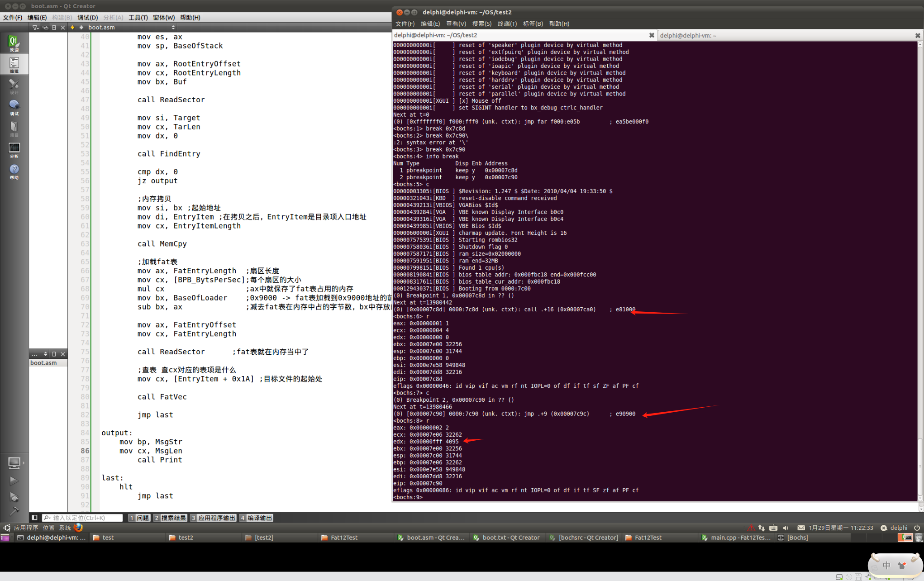Screen dimensions: 924x581
Task: Click the Build hammer icon
Action: [14, 511]
